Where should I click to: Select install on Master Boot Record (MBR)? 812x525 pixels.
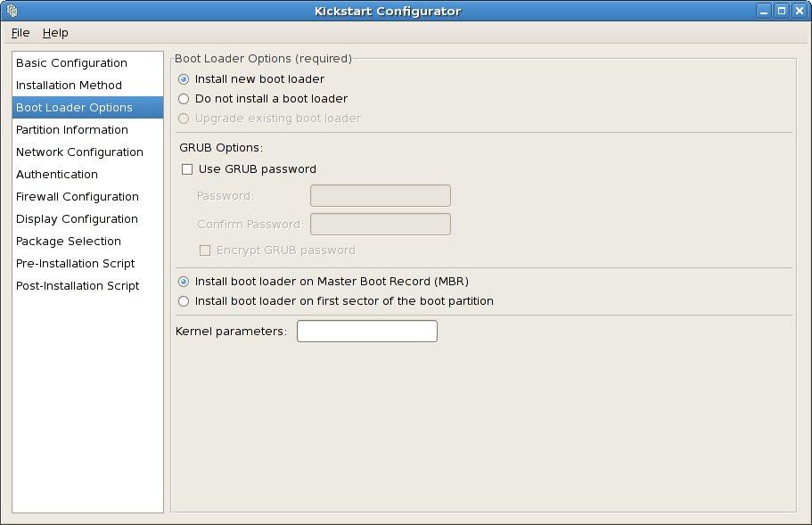click(184, 281)
